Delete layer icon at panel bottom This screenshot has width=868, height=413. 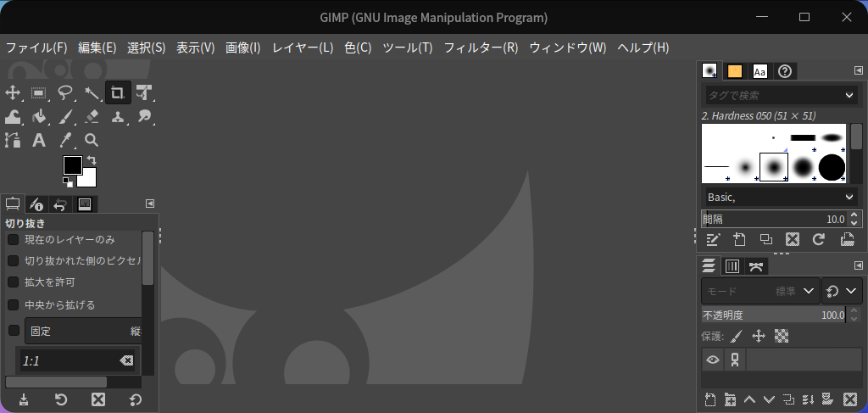pyautogui.click(x=849, y=399)
